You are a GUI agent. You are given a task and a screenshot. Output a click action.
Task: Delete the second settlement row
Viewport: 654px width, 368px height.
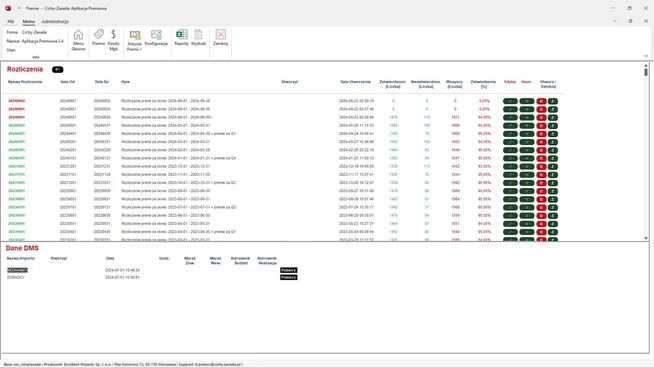tap(527, 109)
